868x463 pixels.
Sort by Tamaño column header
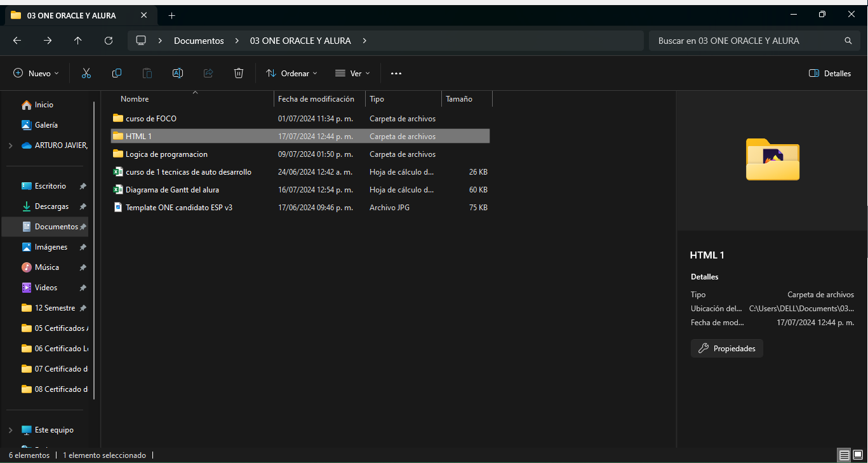click(x=459, y=99)
